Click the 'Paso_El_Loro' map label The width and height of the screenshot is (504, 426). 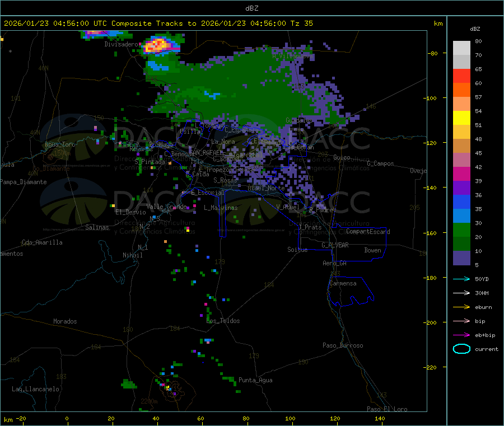(x=387, y=409)
